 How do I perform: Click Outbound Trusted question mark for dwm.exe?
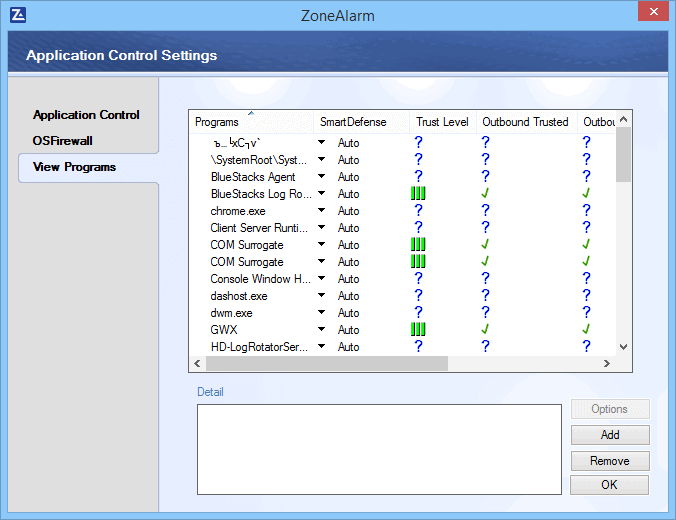(x=485, y=312)
